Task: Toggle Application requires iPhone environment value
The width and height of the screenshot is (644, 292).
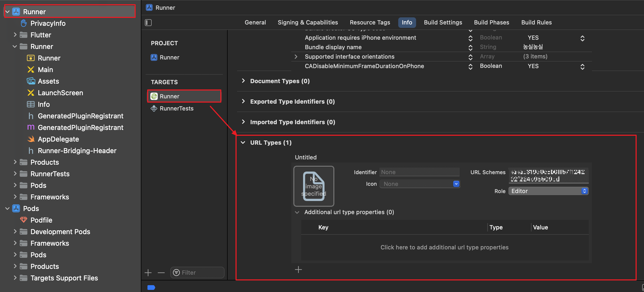Action: (x=582, y=38)
